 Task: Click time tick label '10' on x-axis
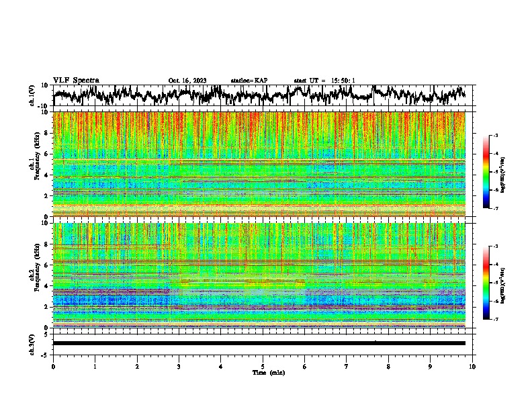click(472, 367)
